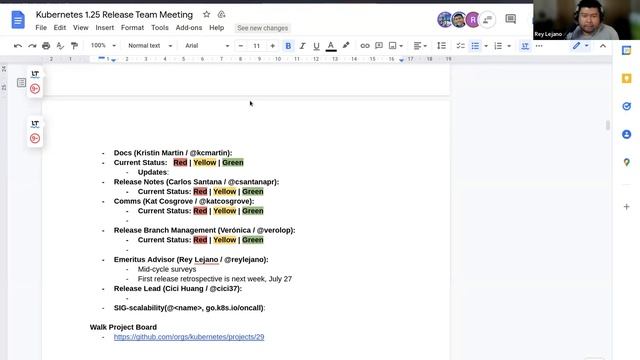
Task: Undo the last edit
Action: (18, 46)
